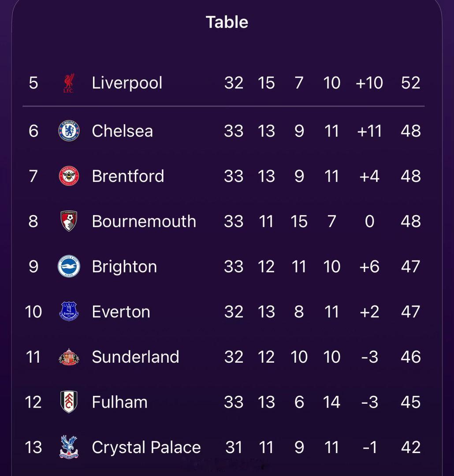Tap Liverpool's 52 points value
Viewport: 454px width, 476px height.
[410, 83]
